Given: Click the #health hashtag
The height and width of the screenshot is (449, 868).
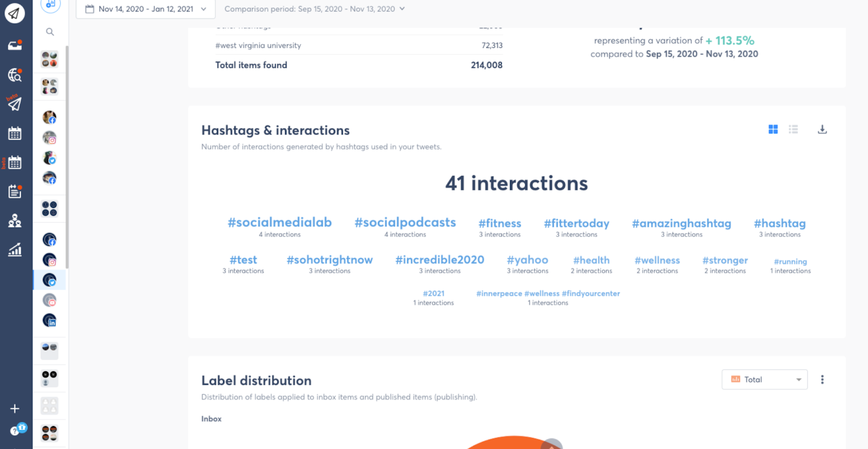Looking at the screenshot, I should pos(591,261).
